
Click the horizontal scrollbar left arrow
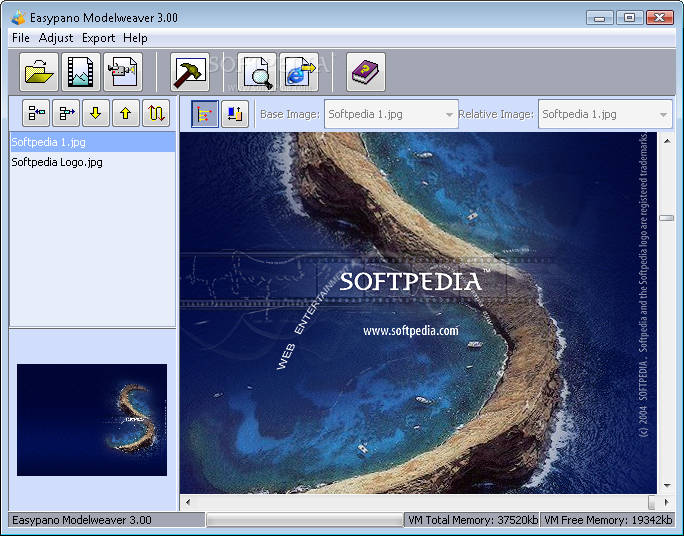tap(188, 502)
